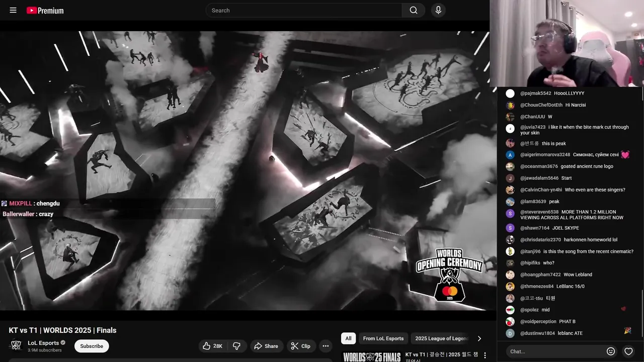644x362 pixels.
Task: Click @dustinwu1804 letter D avatar
Action: coord(510,333)
